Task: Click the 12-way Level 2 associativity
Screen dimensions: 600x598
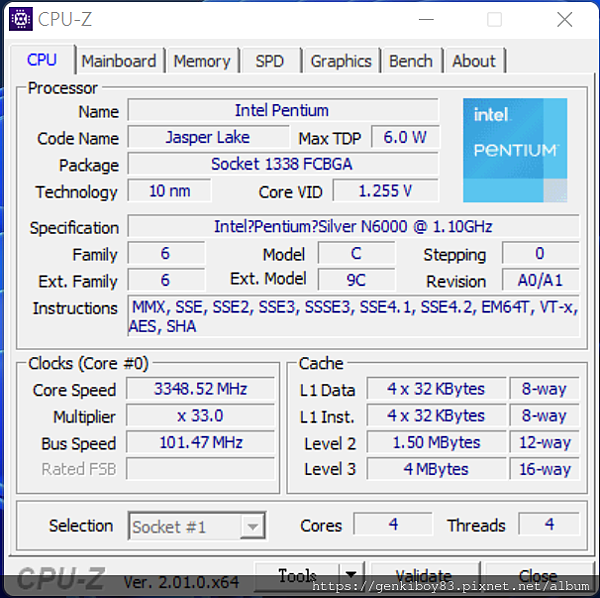Action: [x=545, y=442]
